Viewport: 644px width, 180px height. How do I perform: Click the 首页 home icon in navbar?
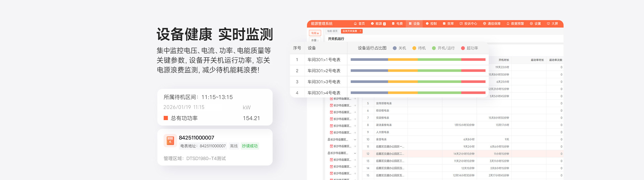(x=355, y=24)
